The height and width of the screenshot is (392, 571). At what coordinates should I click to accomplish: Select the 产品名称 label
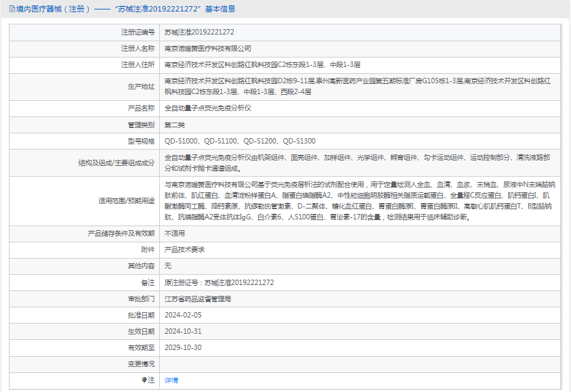(x=142, y=108)
